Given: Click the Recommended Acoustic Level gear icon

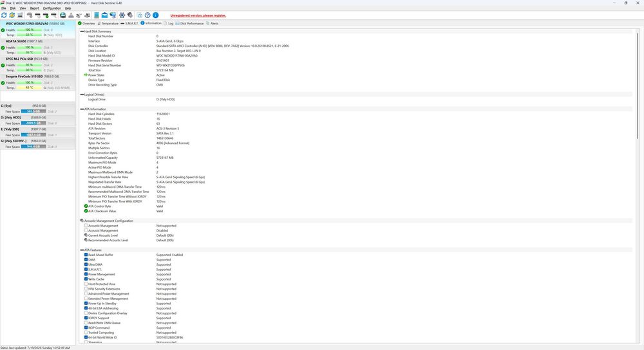Looking at the screenshot, I should point(86,240).
